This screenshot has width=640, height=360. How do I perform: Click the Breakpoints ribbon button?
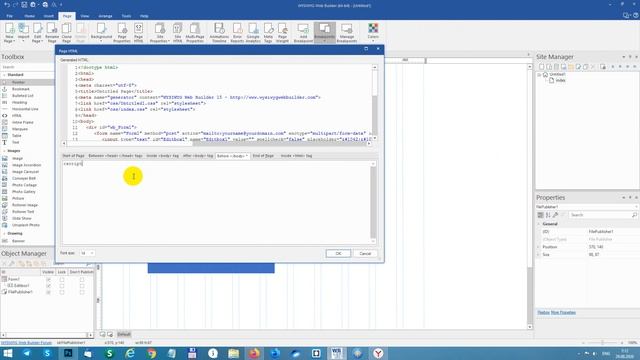(x=325, y=33)
